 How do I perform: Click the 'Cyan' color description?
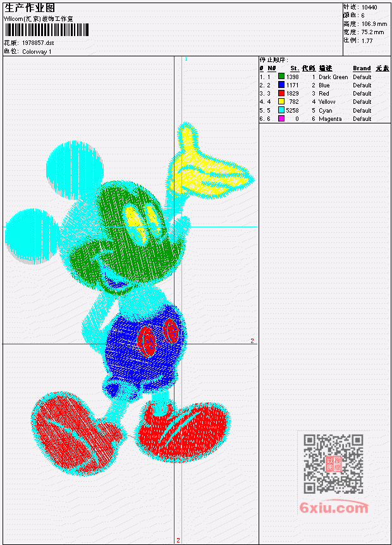[326, 111]
